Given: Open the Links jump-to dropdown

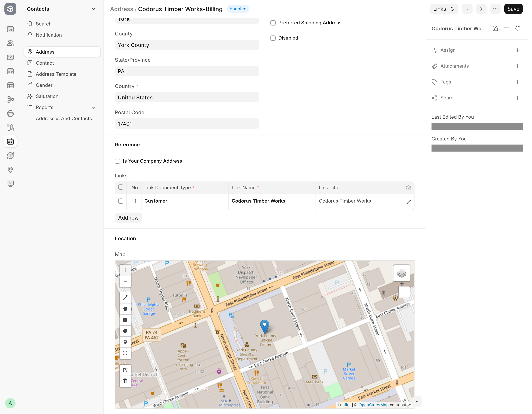Looking at the screenshot, I should tap(444, 9).
